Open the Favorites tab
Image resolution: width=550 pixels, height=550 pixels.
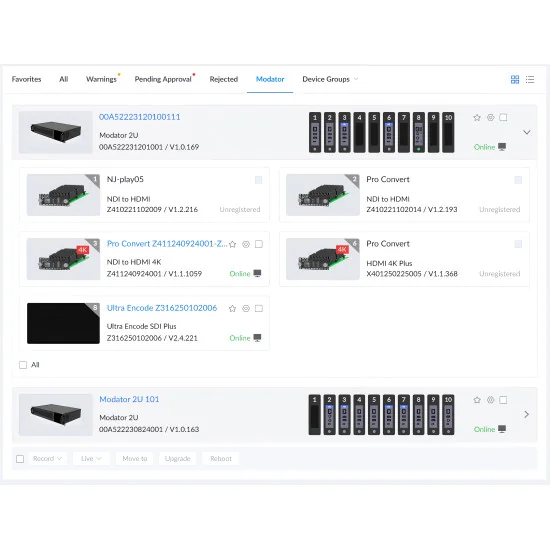point(26,79)
